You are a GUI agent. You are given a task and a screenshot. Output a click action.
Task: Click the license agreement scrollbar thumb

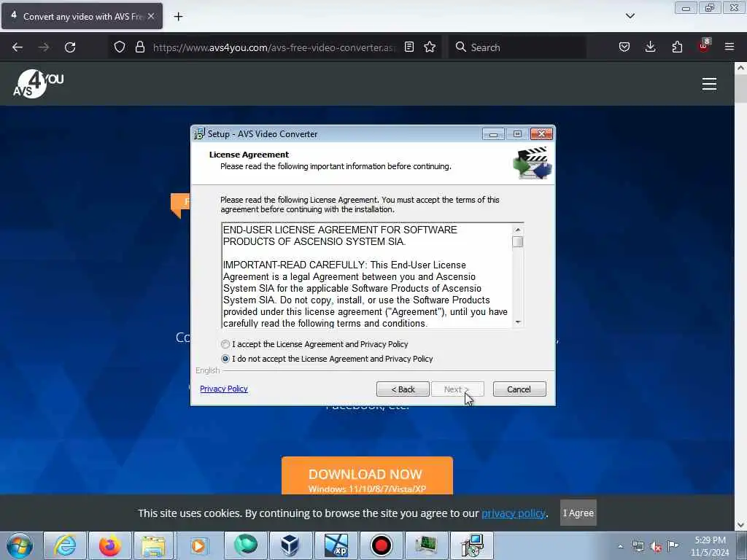(x=518, y=242)
